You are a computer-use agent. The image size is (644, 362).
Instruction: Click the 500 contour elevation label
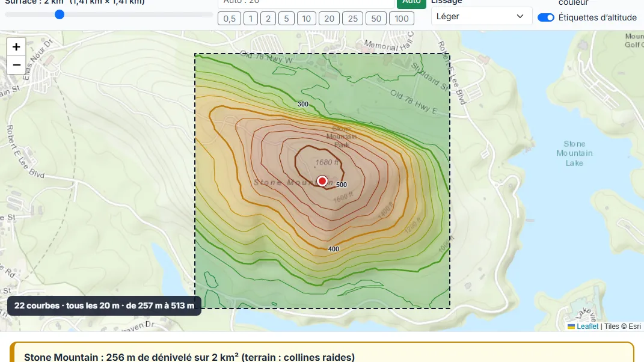tap(342, 185)
